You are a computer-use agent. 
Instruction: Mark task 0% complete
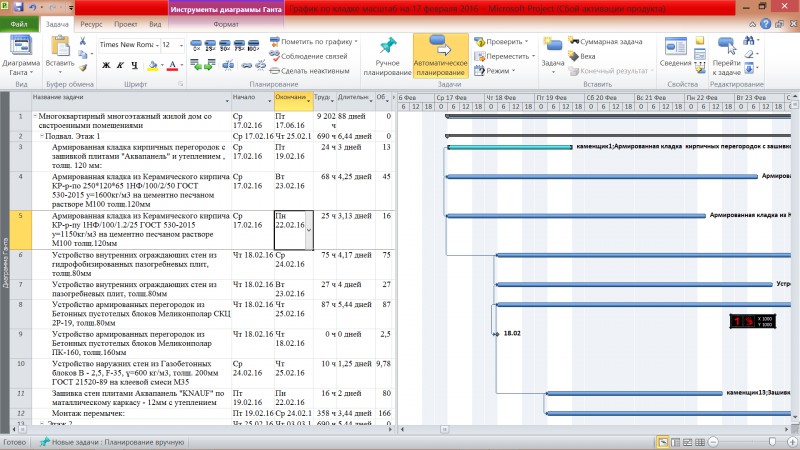pos(196,45)
